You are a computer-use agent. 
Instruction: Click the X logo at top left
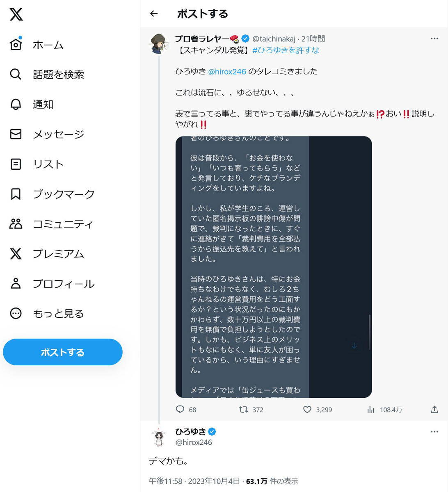tap(16, 15)
